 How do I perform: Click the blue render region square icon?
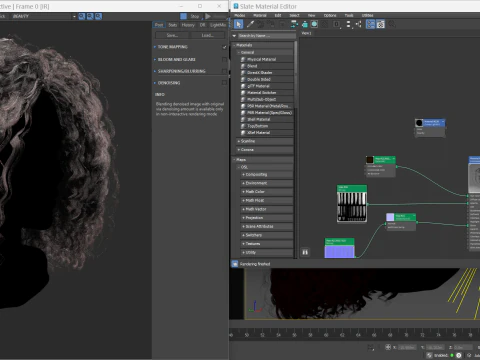183,16
